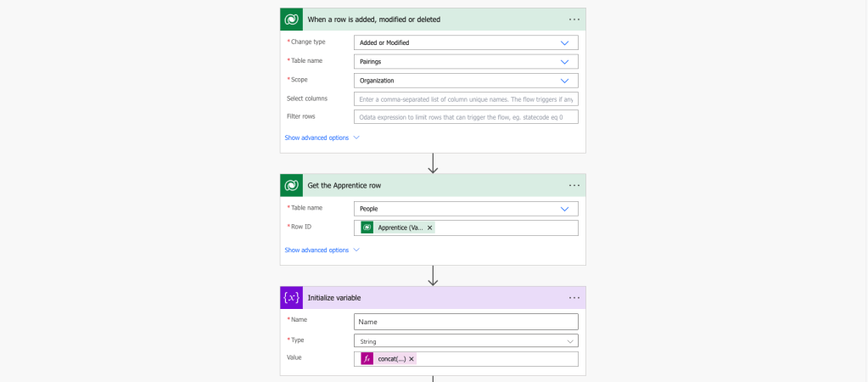This screenshot has width=868, height=382.
Task: Open ellipsis menu on Initialize variable card
Action: point(574,298)
